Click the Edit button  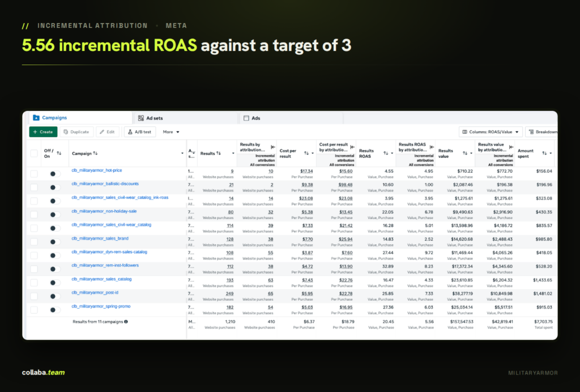pos(107,131)
